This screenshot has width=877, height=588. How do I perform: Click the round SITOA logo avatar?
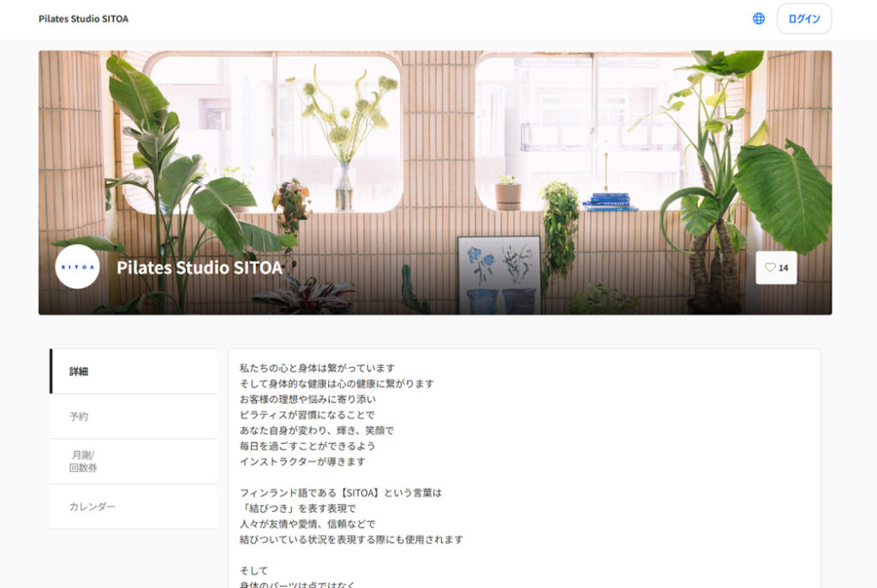pyautogui.click(x=77, y=267)
